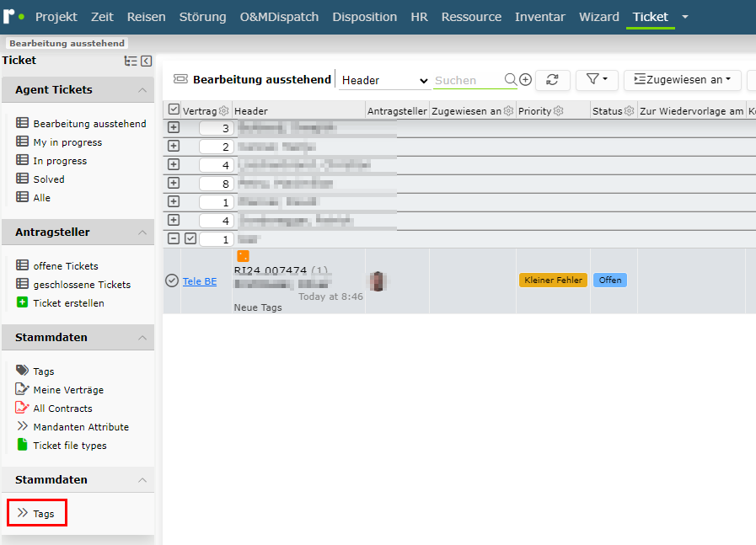Open the Zeit menu
Viewport: 756px width, 545px height.
pyautogui.click(x=102, y=17)
